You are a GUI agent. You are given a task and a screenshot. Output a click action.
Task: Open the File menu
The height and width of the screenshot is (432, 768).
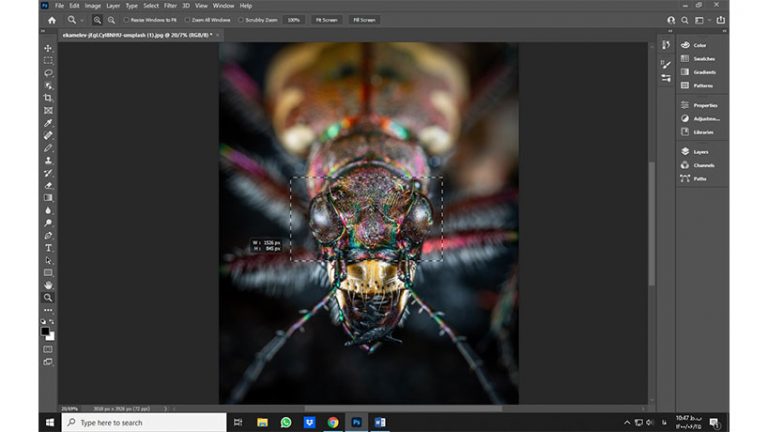tap(59, 6)
